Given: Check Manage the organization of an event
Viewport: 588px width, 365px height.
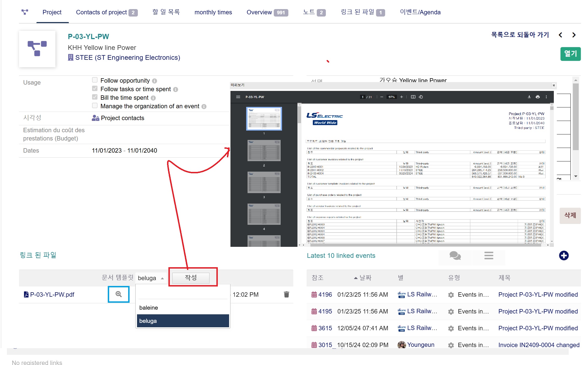Looking at the screenshot, I should click(95, 106).
